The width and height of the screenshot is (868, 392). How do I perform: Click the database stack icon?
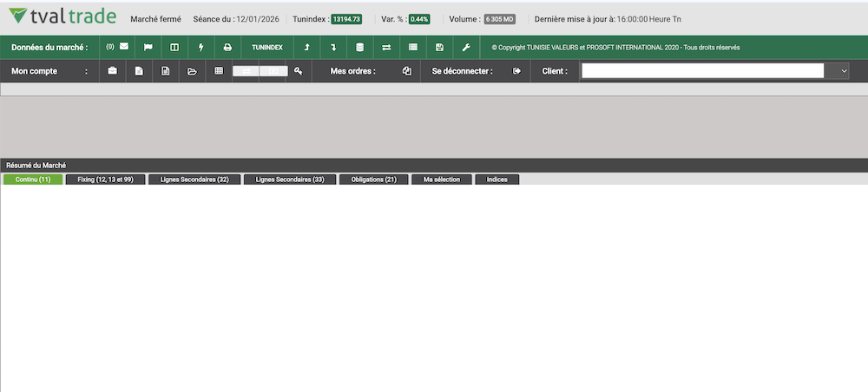[x=360, y=47]
